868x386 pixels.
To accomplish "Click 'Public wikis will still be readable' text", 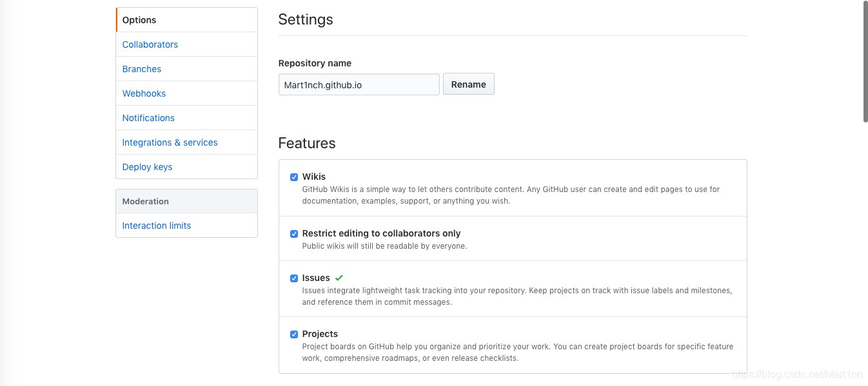I will 384,246.
